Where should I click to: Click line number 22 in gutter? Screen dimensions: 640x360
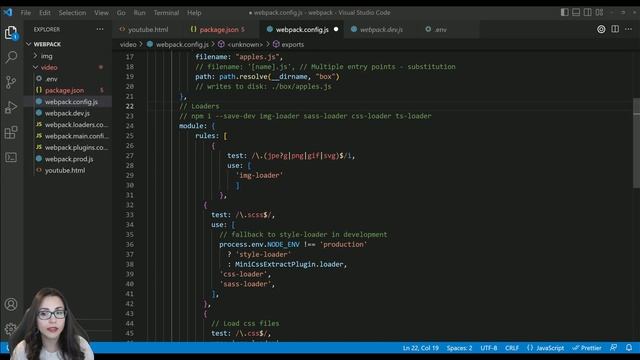click(129, 106)
